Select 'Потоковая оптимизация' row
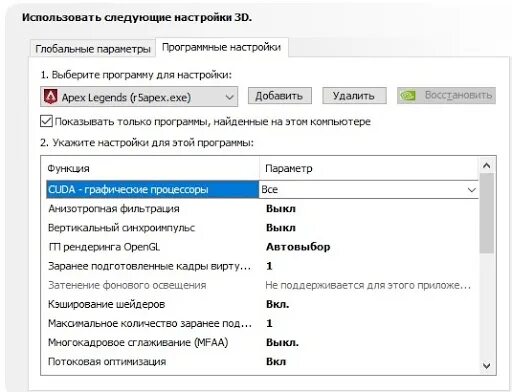This screenshot has width=512, height=392. coord(262,362)
